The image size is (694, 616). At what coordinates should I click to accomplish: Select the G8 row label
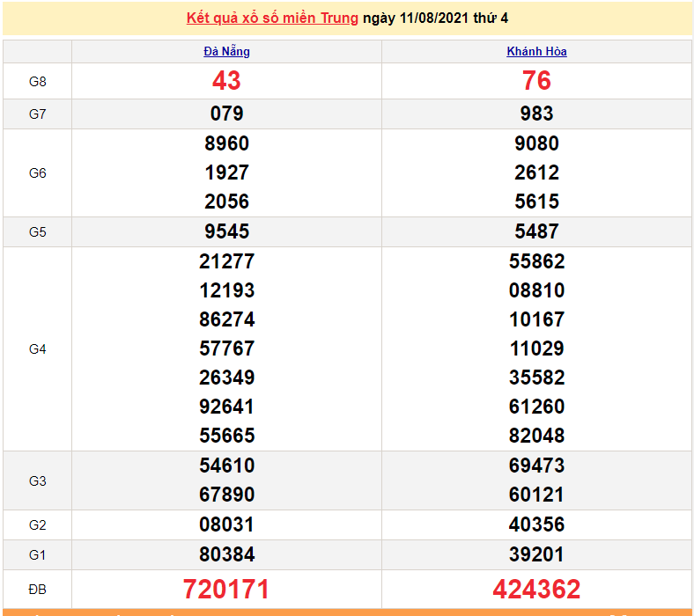(x=38, y=81)
